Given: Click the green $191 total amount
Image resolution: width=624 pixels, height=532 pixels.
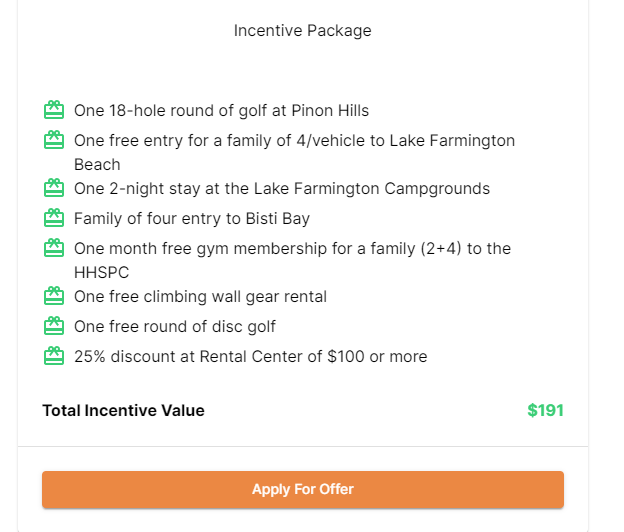Looking at the screenshot, I should [545, 410].
